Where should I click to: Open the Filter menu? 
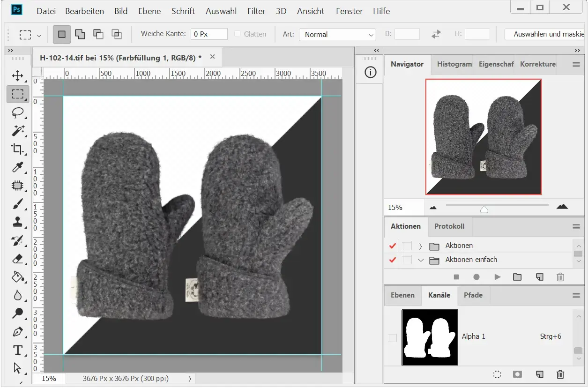tap(256, 11)
